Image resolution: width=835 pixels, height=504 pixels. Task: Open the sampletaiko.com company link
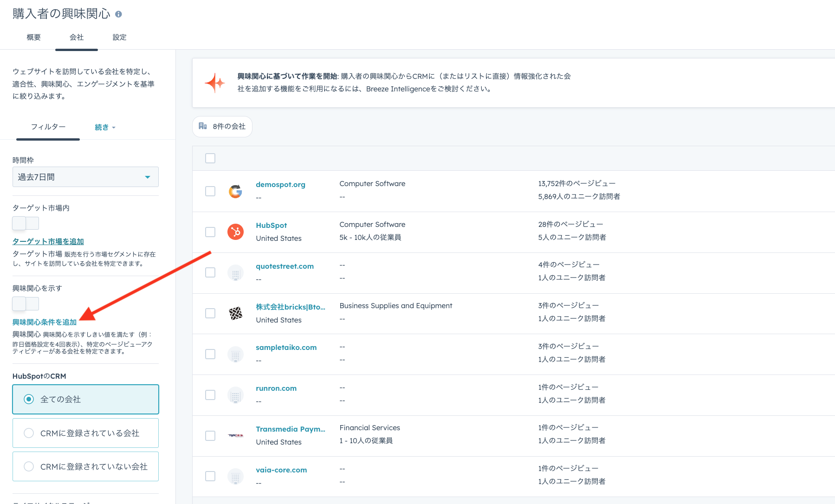click(x=286, y=348)
